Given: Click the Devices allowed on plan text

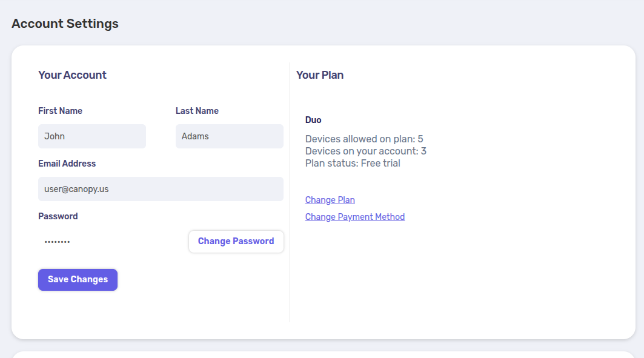Looking at the screenshot, I should 364,139.
